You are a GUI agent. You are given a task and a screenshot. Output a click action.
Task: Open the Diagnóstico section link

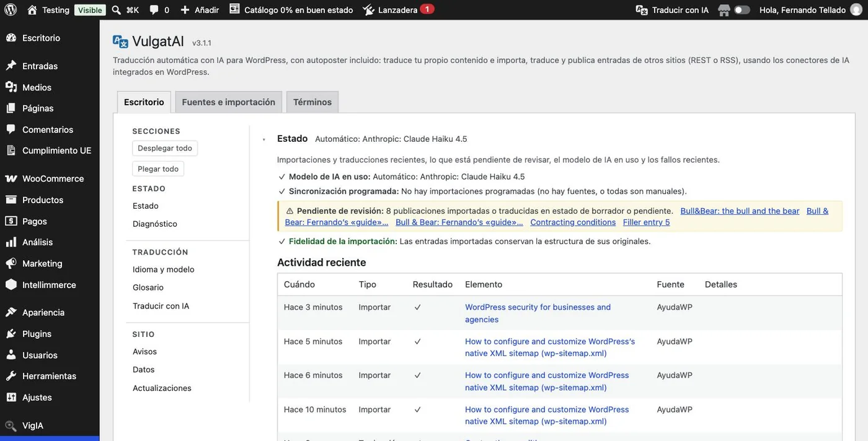pyautogui.click(x=155, y=224)
